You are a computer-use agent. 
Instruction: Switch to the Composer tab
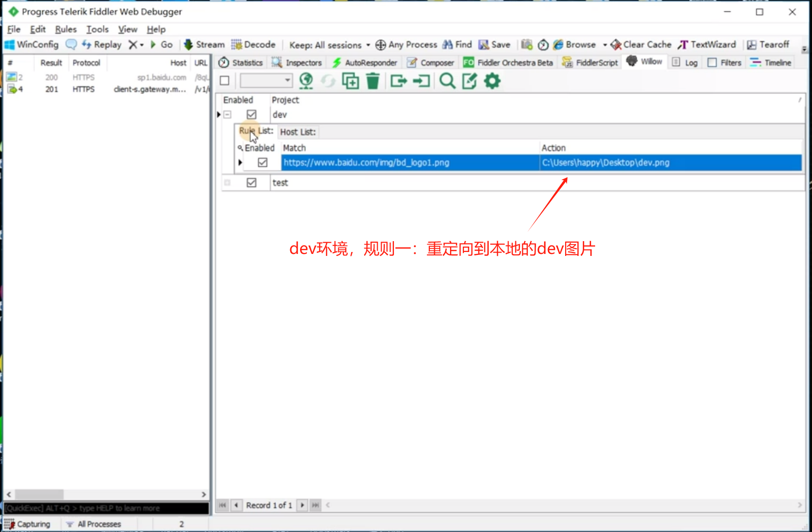click(x=430, y=63)
